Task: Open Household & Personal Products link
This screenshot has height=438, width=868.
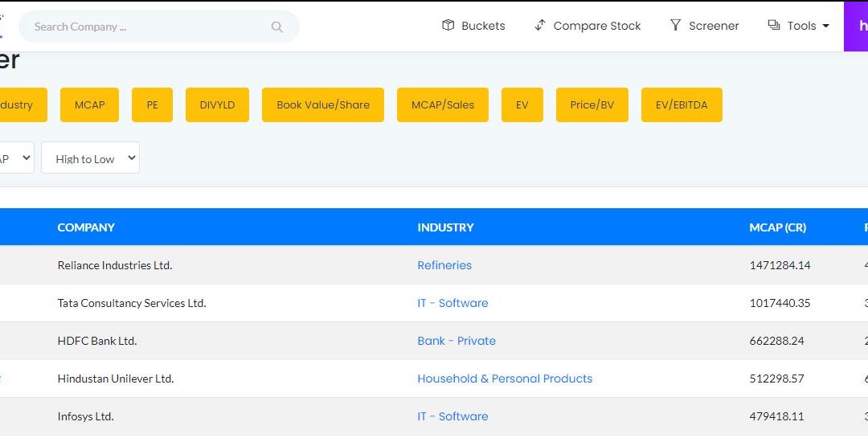Action: pos(505,379)
